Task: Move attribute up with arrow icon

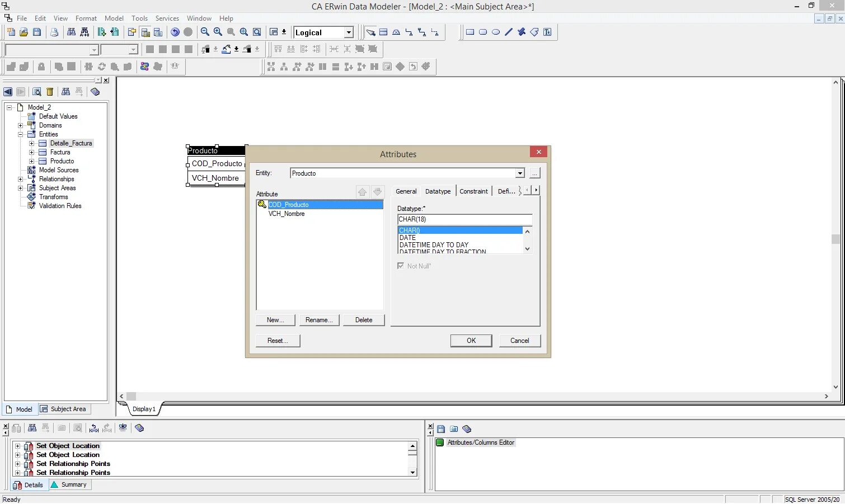Action: pos(362,192)
